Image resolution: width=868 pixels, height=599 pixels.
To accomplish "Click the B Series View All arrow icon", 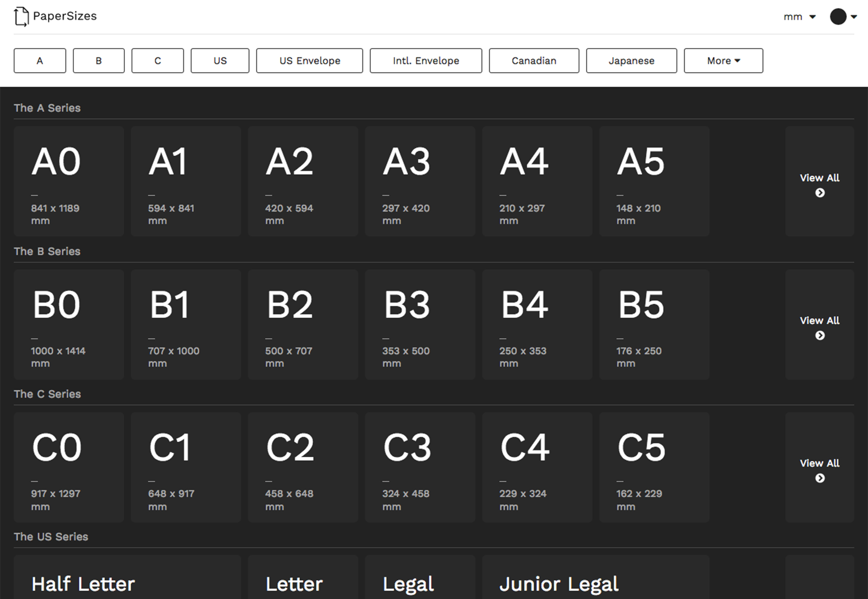I will point(820,336).
